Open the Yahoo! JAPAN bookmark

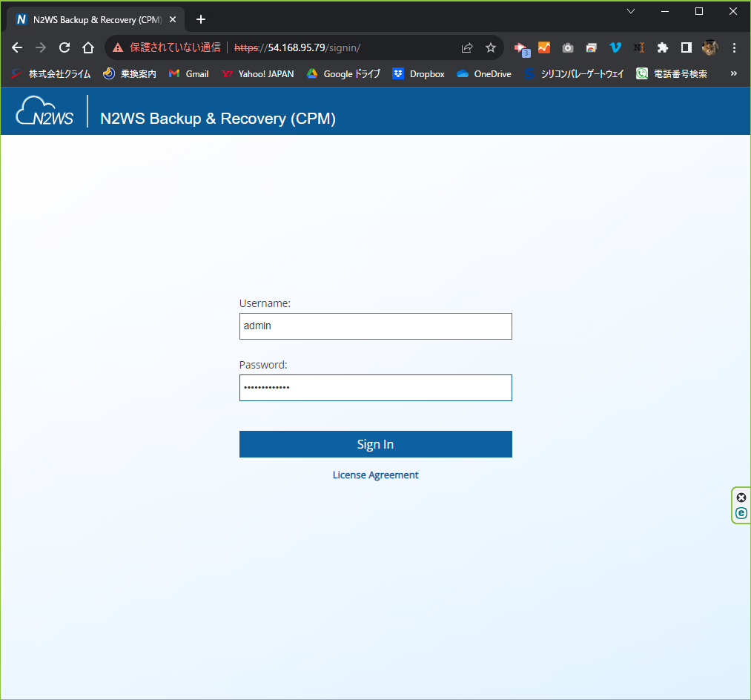258,74
